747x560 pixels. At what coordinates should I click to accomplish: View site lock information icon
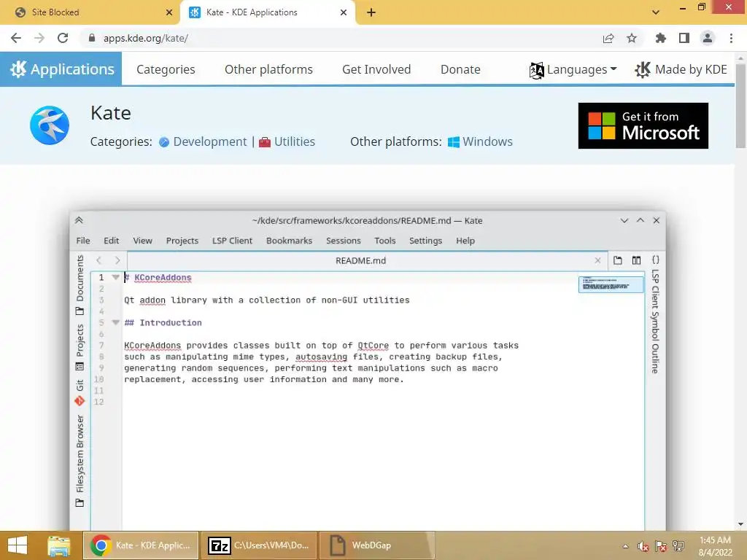[92, 38]
